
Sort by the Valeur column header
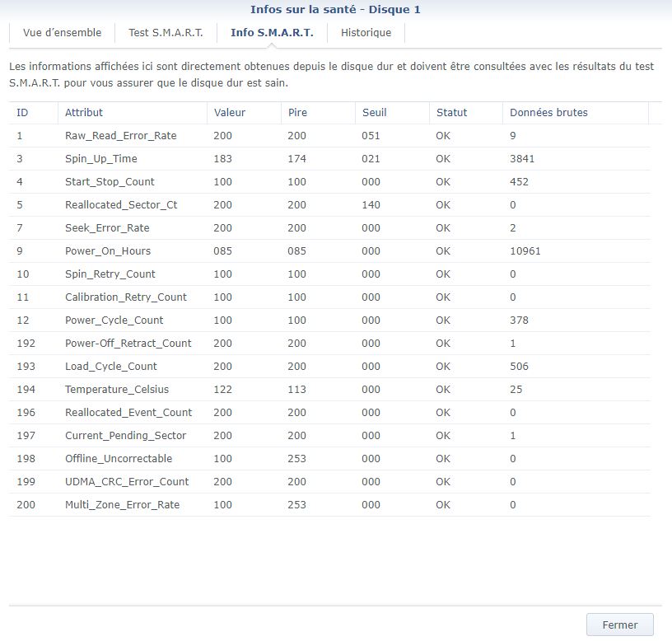tap(244, 113)
